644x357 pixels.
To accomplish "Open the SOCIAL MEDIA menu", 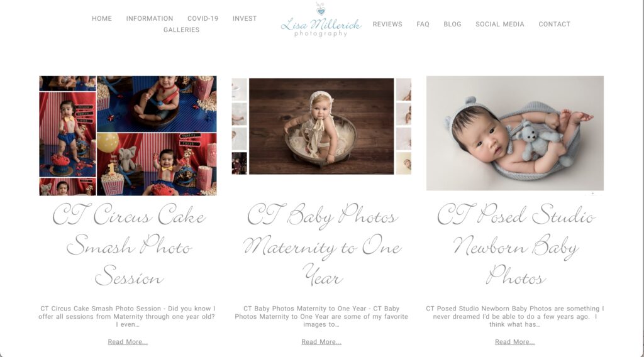I will click(x=500, y=25).
